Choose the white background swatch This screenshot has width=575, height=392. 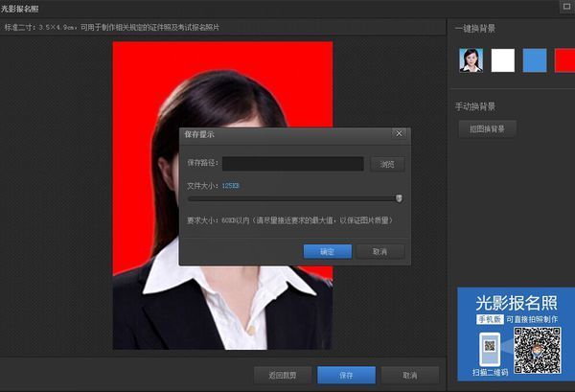(x=503, y=60)
